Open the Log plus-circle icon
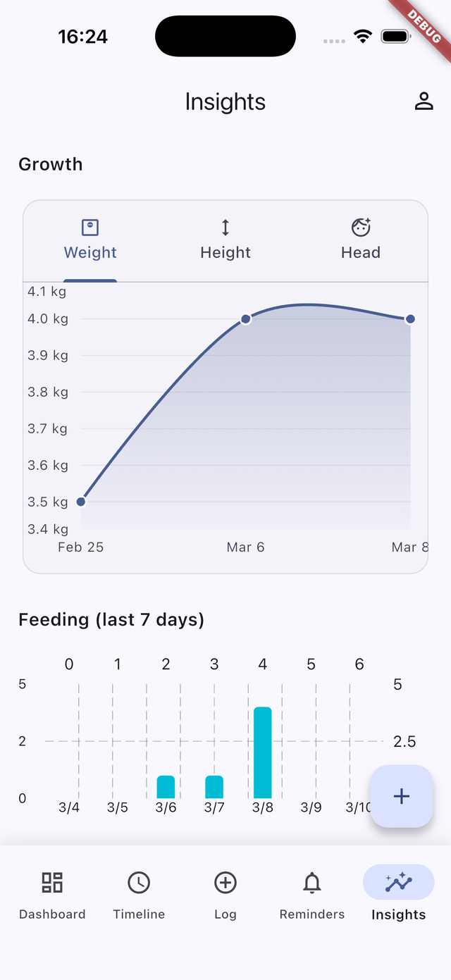 tap(225, 882)
